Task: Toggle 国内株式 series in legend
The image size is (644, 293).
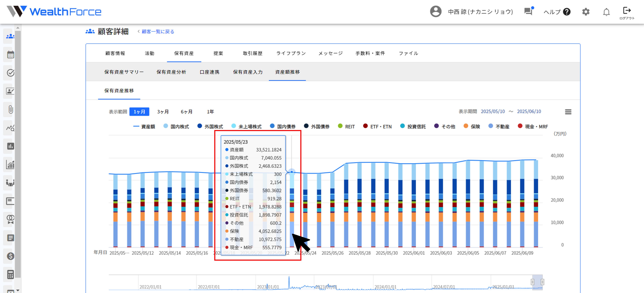Action: pyautogui.click(x=176, y=127)
